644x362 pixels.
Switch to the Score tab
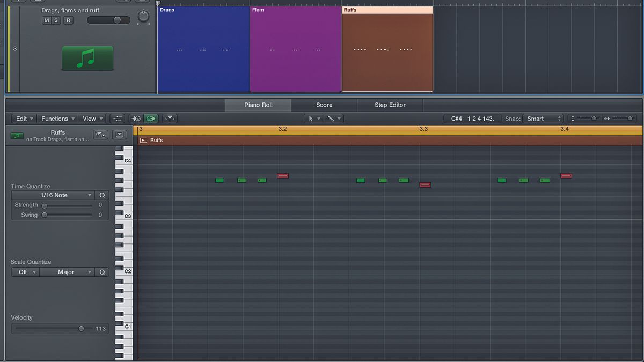324,105
